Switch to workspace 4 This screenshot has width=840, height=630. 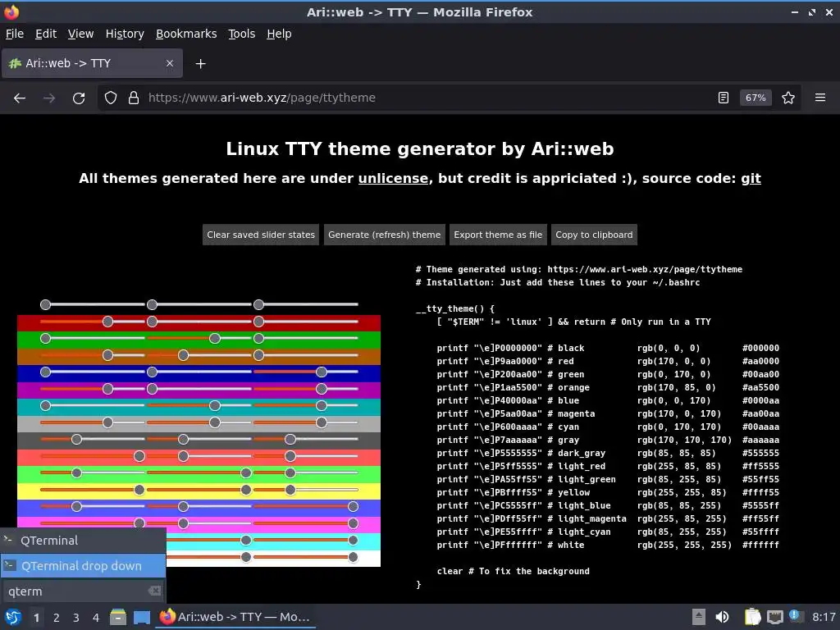pos(96,618)
